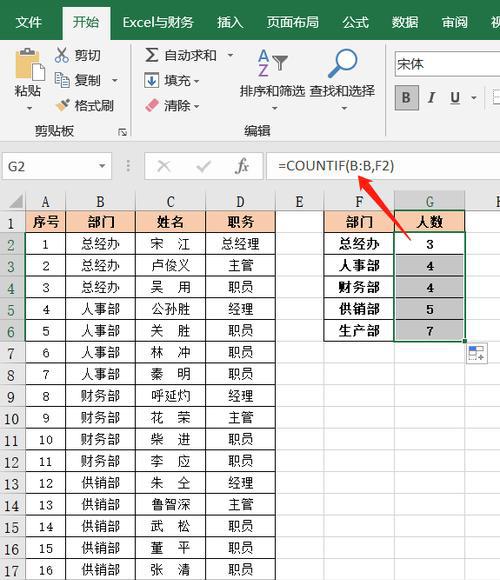Click the 序号 header cell
The height and width of the screenshot is (580, 500).
coord(45,222)
